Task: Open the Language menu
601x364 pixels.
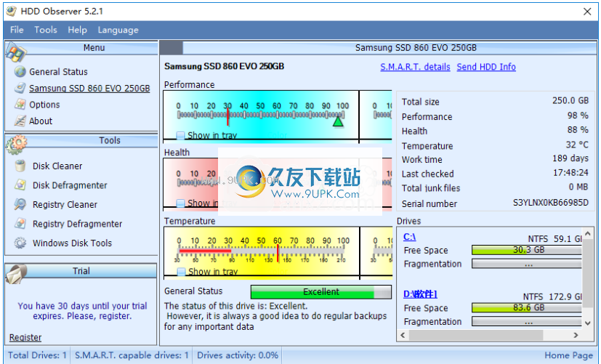Action: coord(118,30)
